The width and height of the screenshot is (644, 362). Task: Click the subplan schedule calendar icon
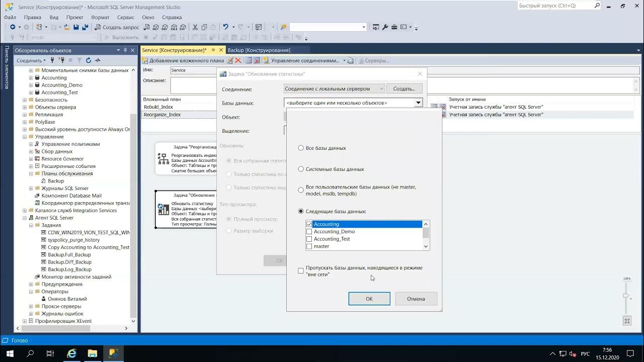[249, 60]
